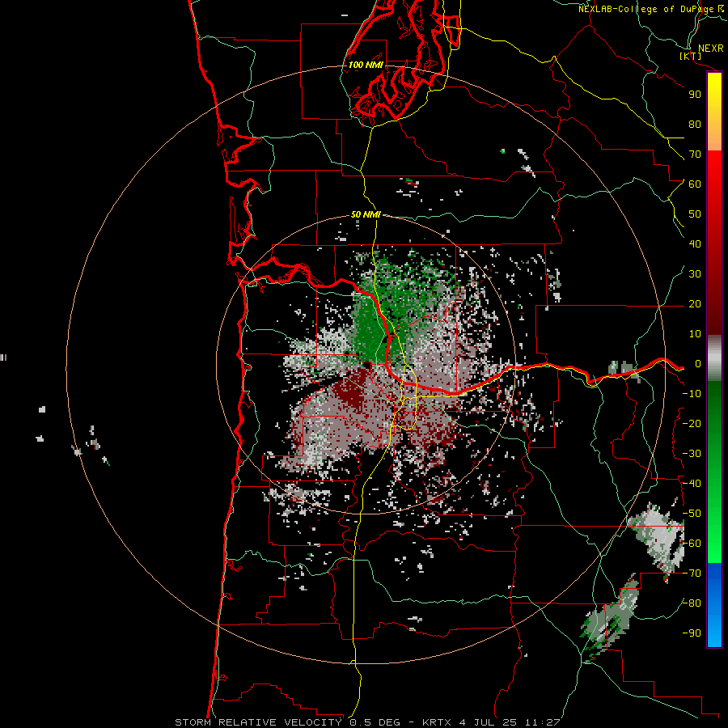Click the 10 value on the velocity scale
Screen dimensions: 728x728
click(x=695, y=334)
